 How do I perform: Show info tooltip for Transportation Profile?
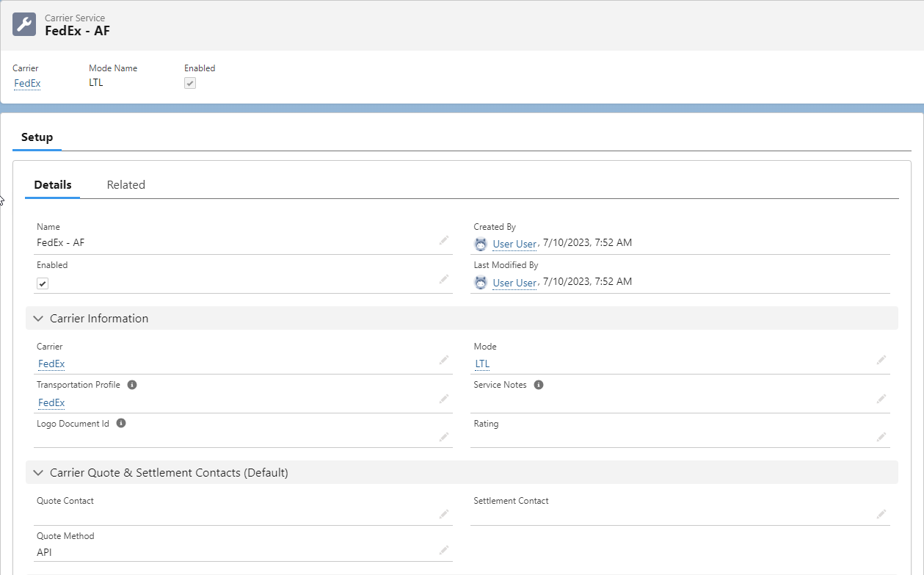click(x=132, y=385)
